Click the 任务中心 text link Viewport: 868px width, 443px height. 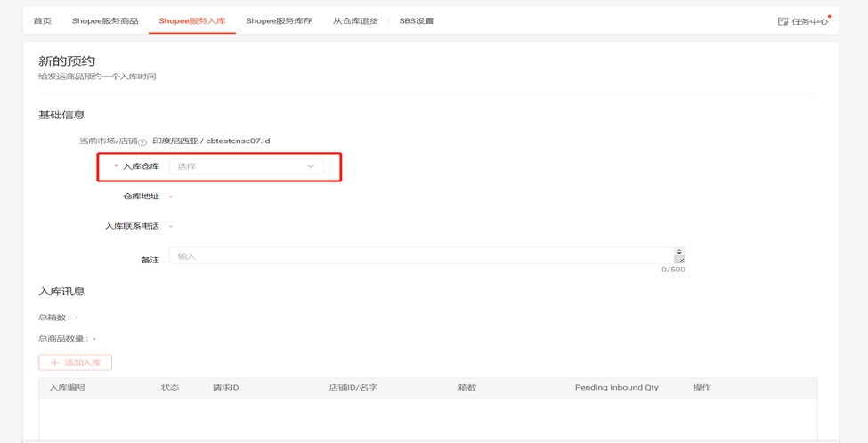[x=809, y=21]
